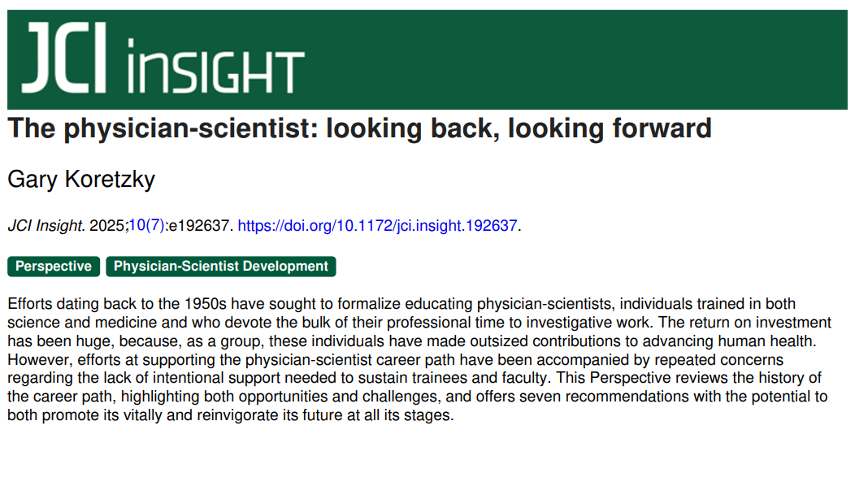This screenshot has width=868, height=486.
Task: Open the doi.org article link
Action: pyautogui.click(x=377, y=226)
